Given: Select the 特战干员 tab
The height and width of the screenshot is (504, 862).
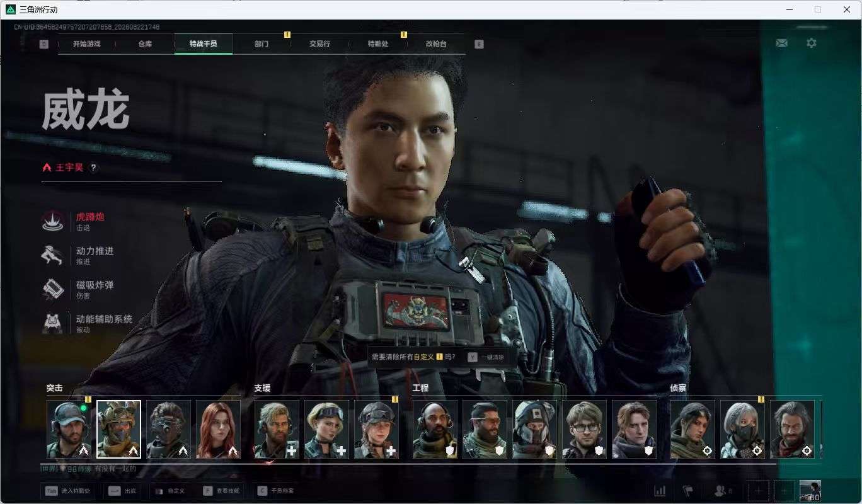Looking at the screenshot, I should pyautogui.click(x=204, y=44).
